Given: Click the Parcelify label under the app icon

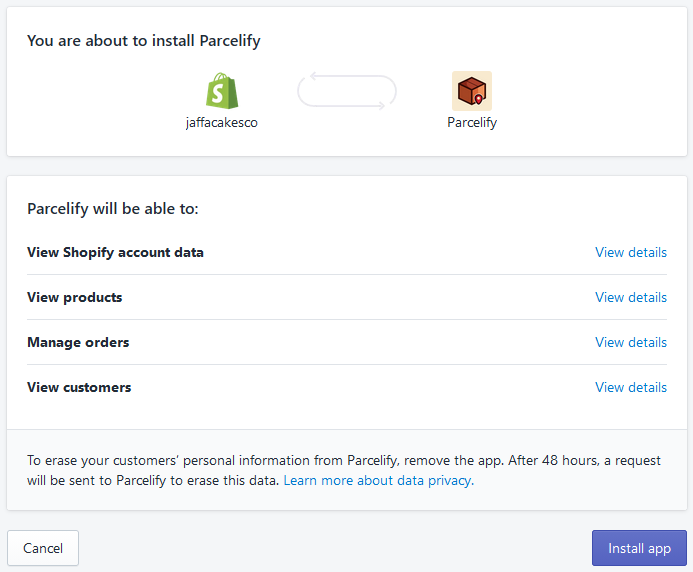Looking at the screenshot, I should click(472, 122).
